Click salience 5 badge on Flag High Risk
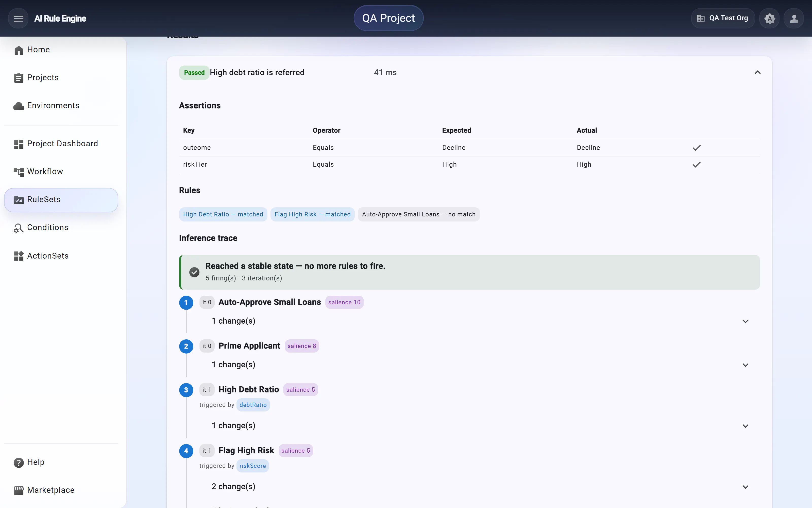812x508 pixels. pos(296,451)
